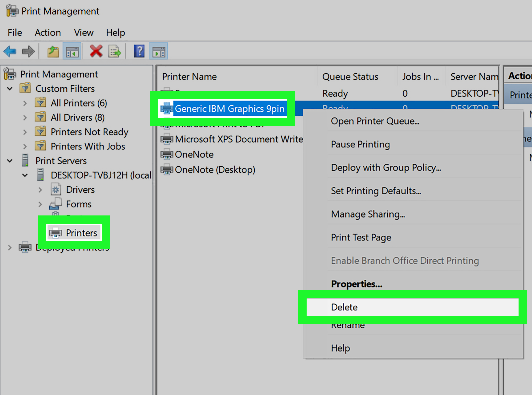Click the Custom Filters folder icon
Screen dimensions: 532x395
(25, 88)
